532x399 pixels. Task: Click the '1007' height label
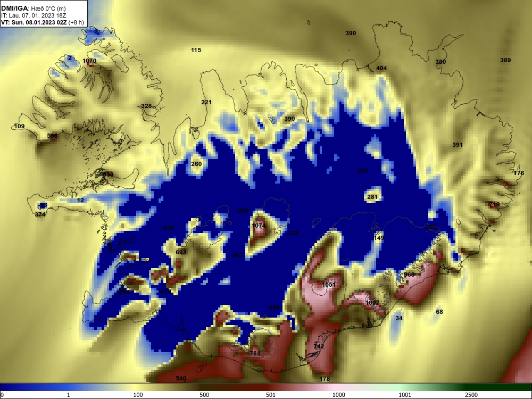(372, 303)
